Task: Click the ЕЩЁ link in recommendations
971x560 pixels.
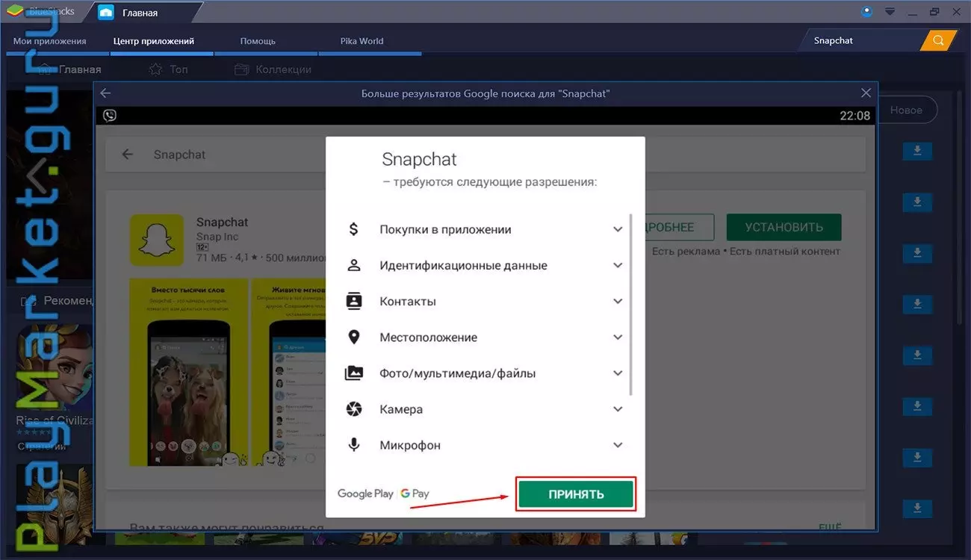Action: (x=830, y=527)
